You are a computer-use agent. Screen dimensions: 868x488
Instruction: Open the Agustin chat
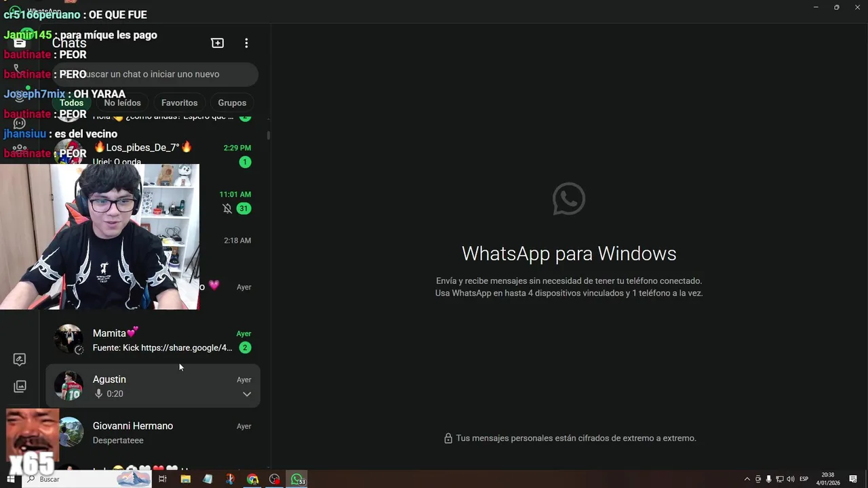click(x=153, y=386)
